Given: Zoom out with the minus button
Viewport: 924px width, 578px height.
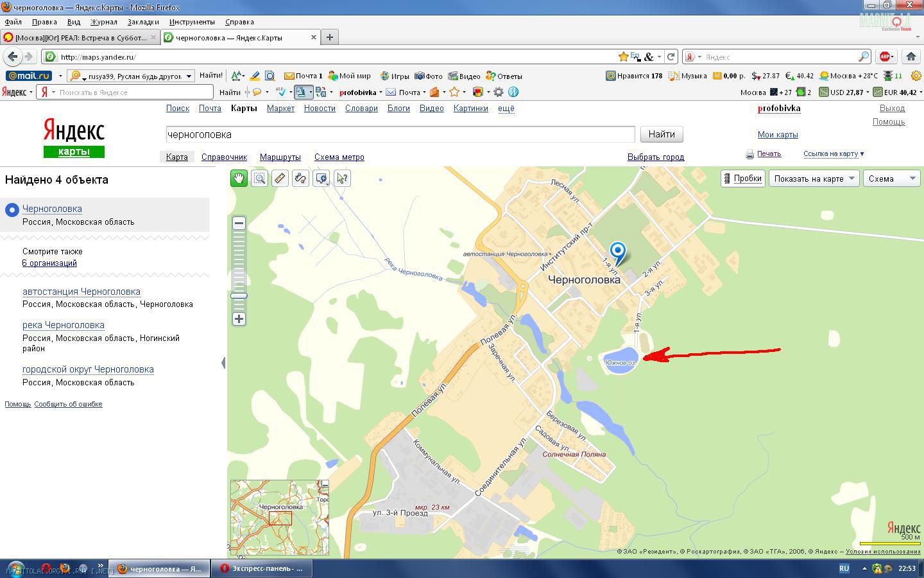Looking at the screenshot, I should click(x=239, y=223).
